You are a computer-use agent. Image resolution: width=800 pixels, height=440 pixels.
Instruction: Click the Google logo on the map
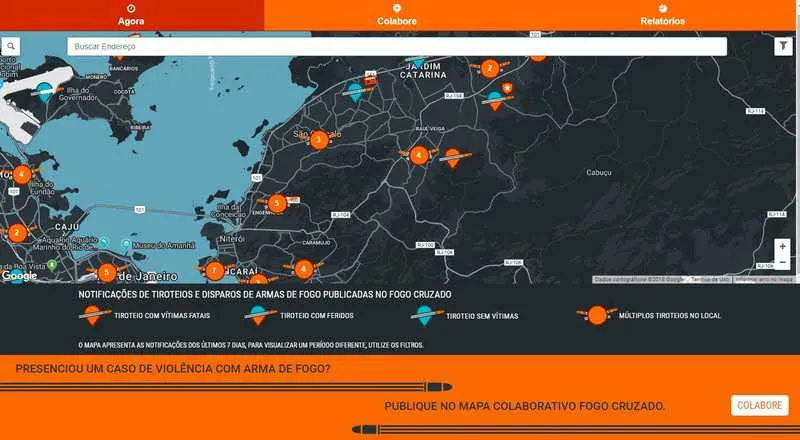point(19,276)
